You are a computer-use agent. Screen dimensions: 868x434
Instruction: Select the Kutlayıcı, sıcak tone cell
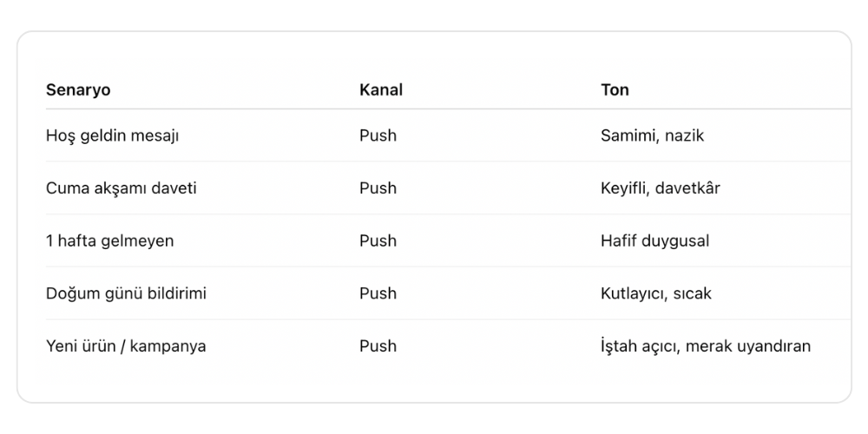(x=656, y=293)
